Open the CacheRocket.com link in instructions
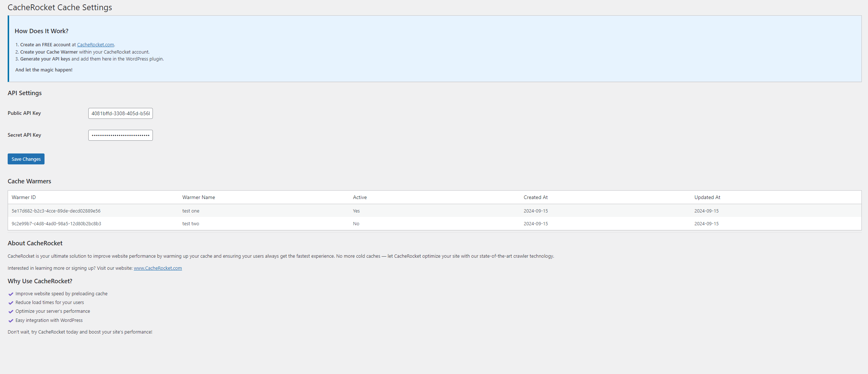This screenshot has width=868, height=374. pos(96,45)
